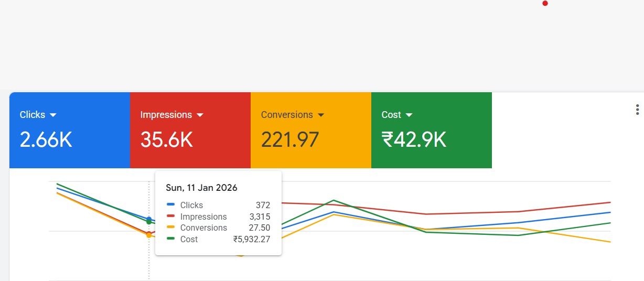Click the Sun, 11 Jan 2026 tooltip heading

pos(201,188)
